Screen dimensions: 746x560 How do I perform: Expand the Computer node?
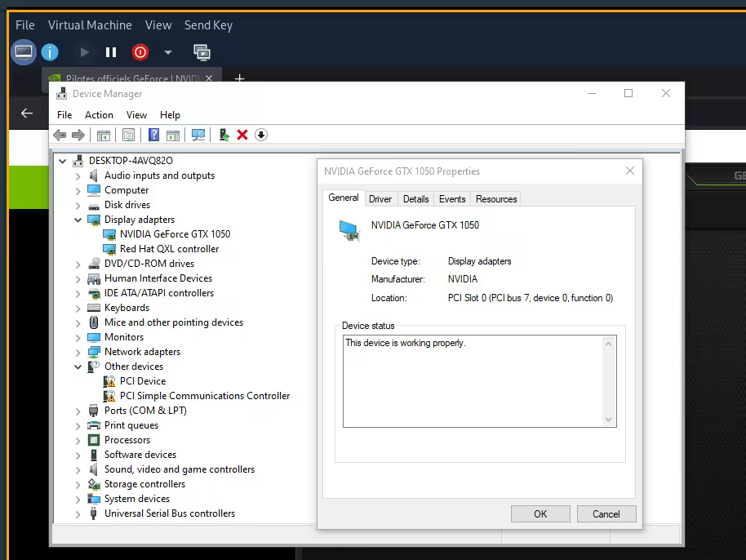pos(78,191)
